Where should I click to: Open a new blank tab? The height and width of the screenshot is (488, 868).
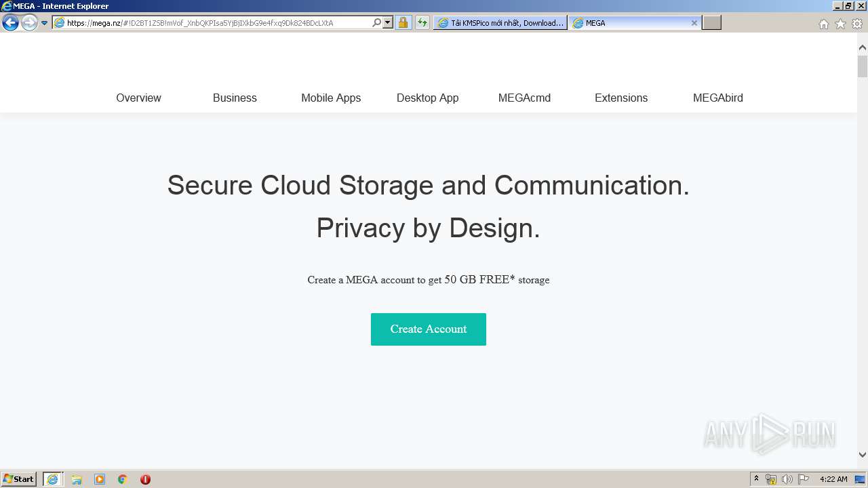click(711, 23)
